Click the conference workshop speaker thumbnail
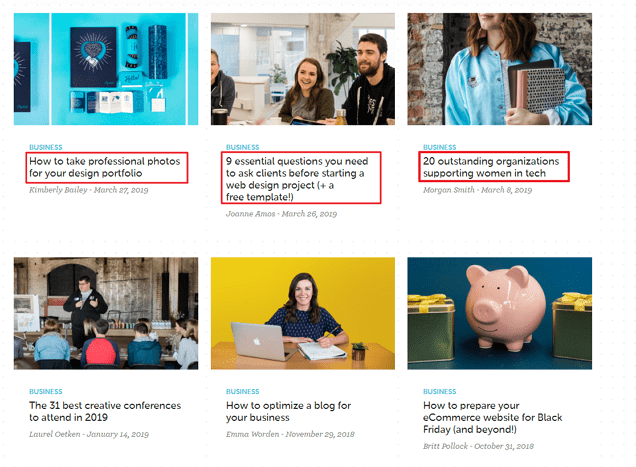Image resolution: width=636 pixels, height=467 pixels. click(106, 313)
